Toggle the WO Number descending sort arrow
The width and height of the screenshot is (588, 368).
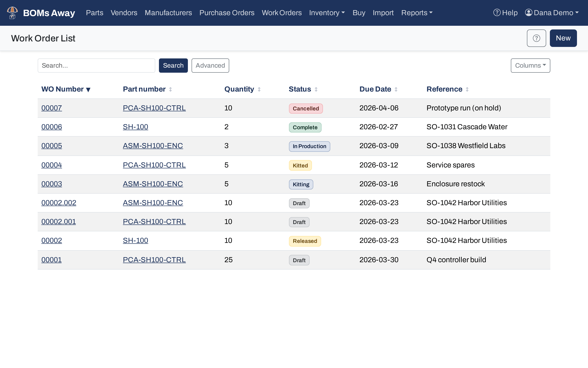coord(88,90)
